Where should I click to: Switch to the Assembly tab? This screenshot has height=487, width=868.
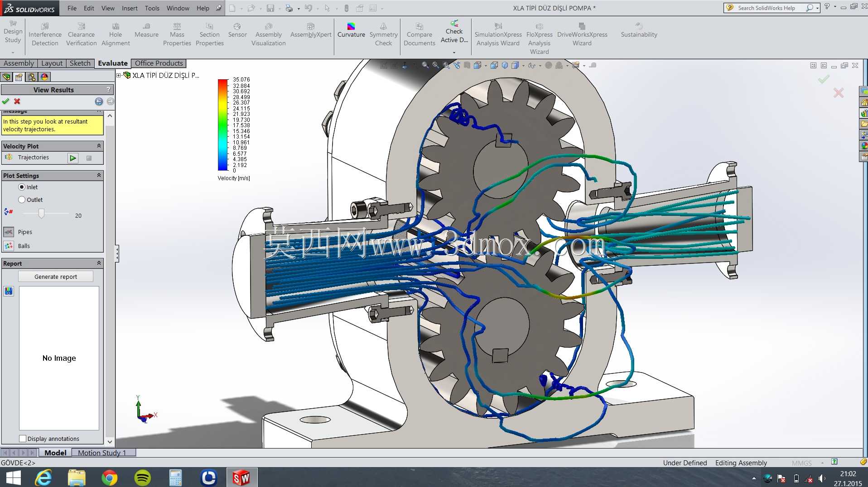pos(19,63)
